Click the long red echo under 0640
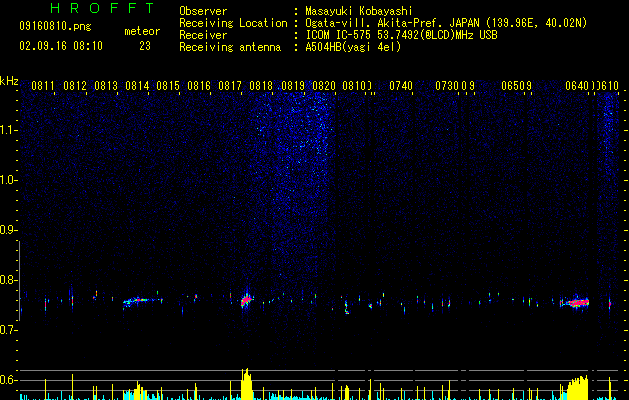The image size is (629, 400). pos(577,303)
